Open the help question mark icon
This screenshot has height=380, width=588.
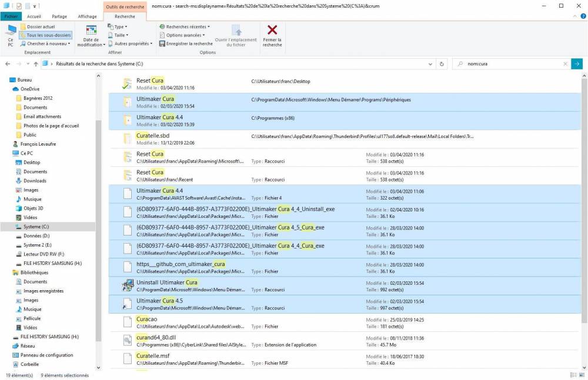[583, 16]
